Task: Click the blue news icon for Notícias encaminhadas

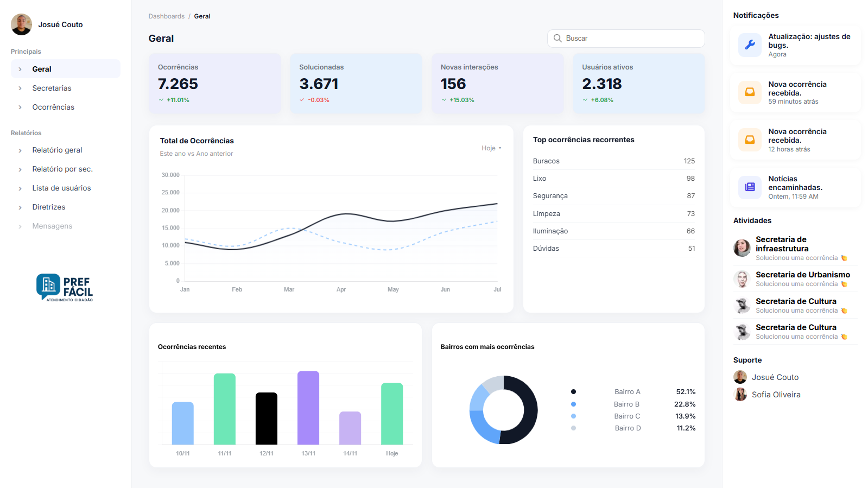Action: (x=750, y=187)
